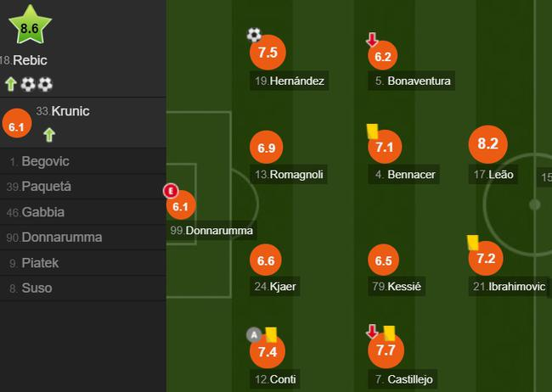Click the red badge beside Donnarumma's rating

[169, 191]
